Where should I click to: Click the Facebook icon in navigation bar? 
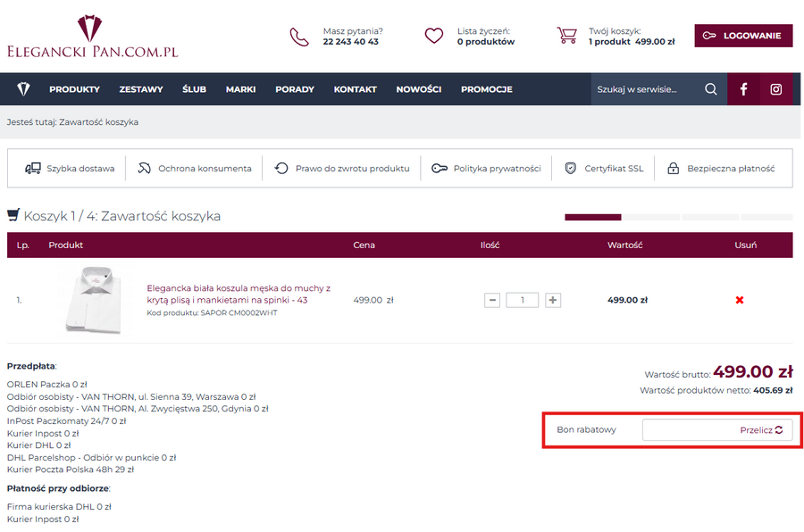coord(743,89)
